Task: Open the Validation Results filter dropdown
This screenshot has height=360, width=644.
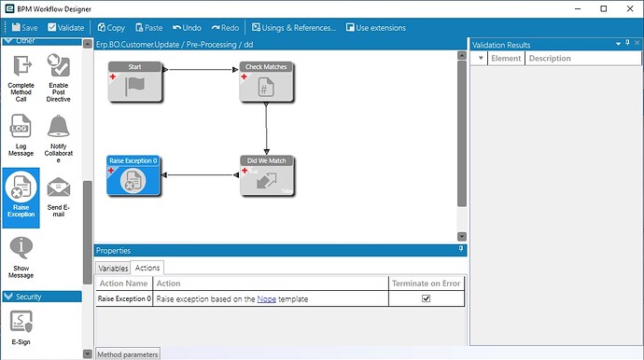Action: pyautogui.click(x=481, y=58)
